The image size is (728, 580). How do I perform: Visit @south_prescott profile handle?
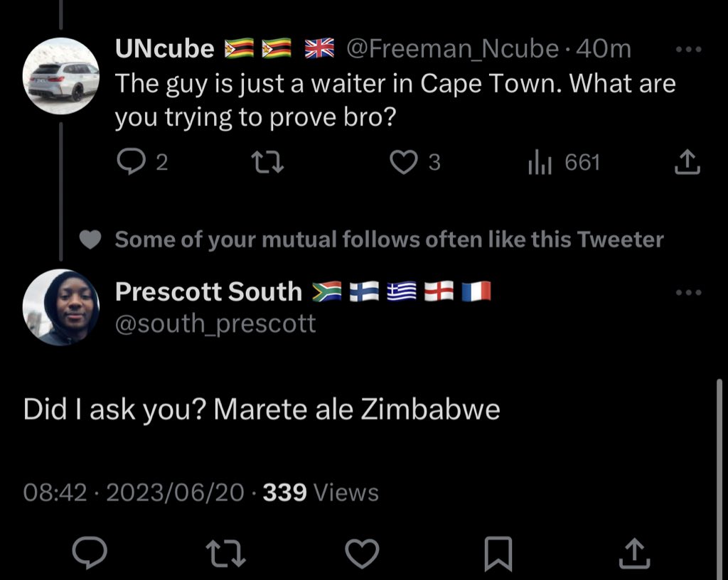215,323
